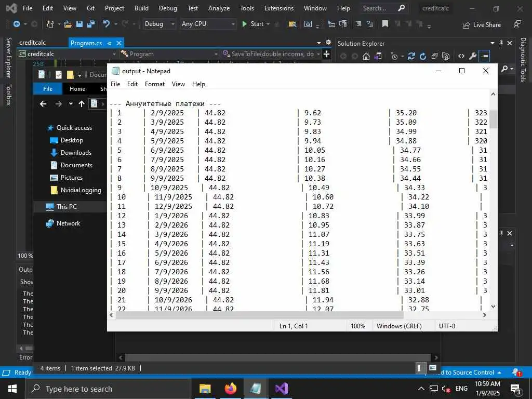Viewport: 532px width, 399px height.
Task: Open the Toolbox side tab
Action: 8,95
